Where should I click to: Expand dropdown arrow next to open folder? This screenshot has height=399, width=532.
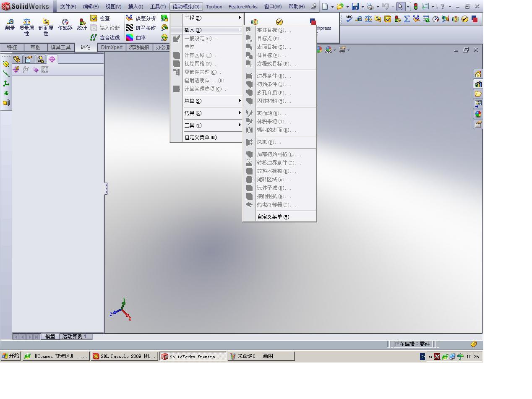click(x=347, y=7)
